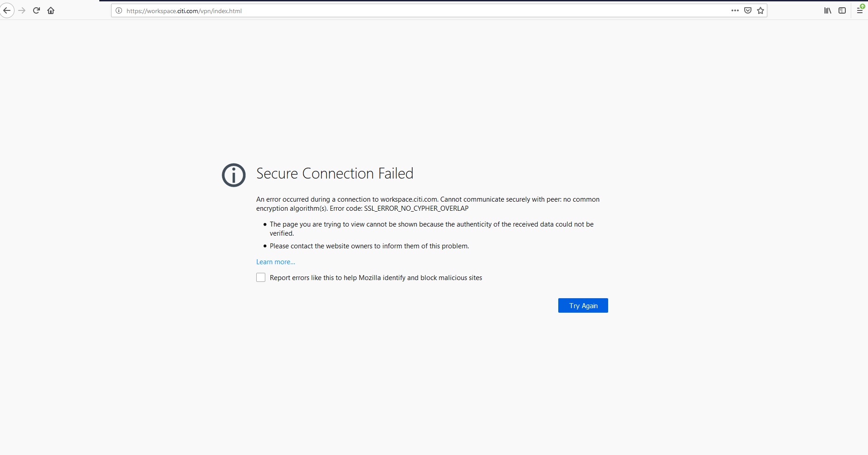Bookmark this page with the star
This screenshot has width=868, height=455.
tap(761, 10)
